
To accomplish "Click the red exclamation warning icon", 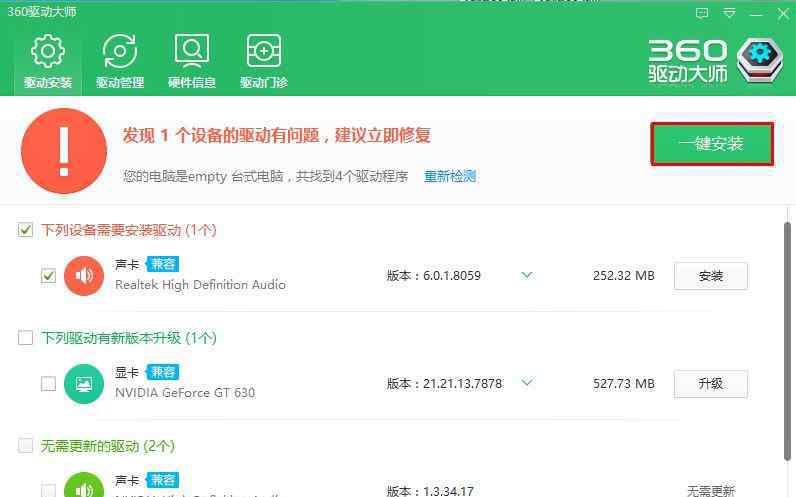I will [x=64, y=151].
